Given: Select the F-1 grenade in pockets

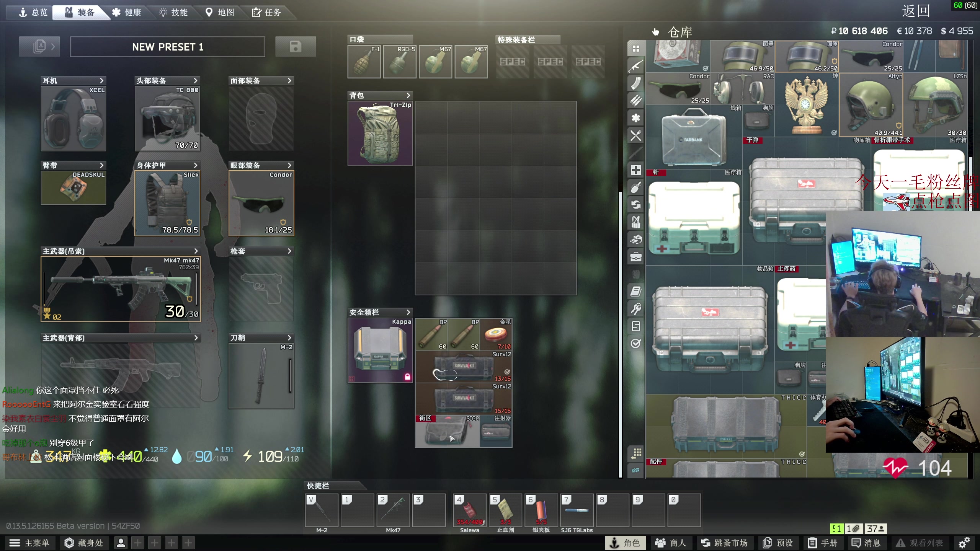Looking at the screenshot, I should pyautogui.click(x=364, y=62).
